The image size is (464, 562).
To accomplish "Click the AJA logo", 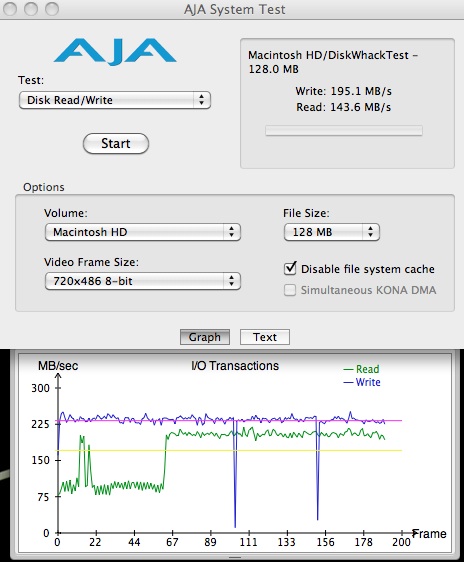I will 115,52.
